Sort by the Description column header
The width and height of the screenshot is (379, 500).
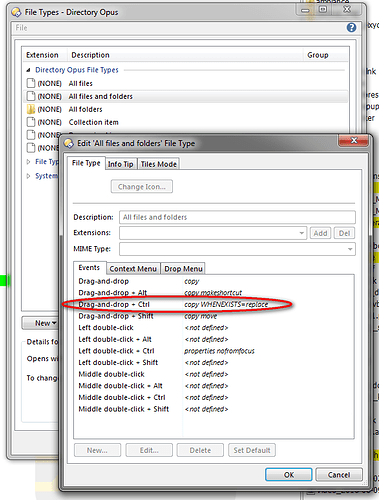click(x=185, y=55)
